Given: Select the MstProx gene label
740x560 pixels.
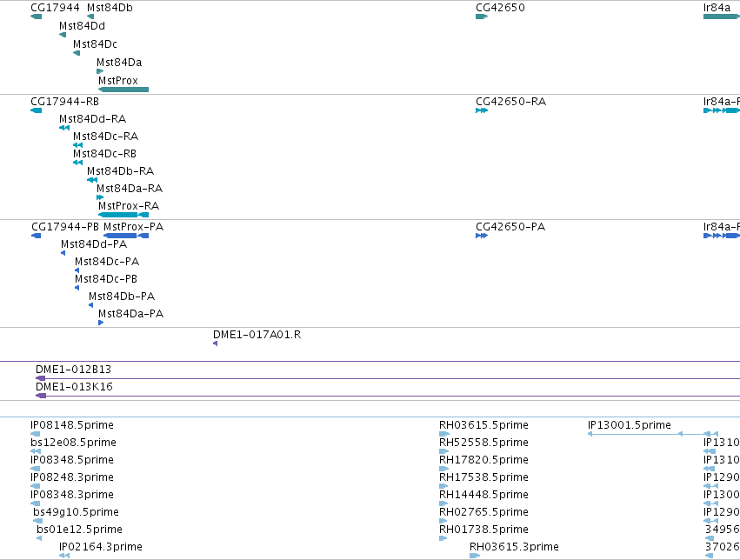Looking at the screenshot, I should pyautogui.click(x=118, y=81).
